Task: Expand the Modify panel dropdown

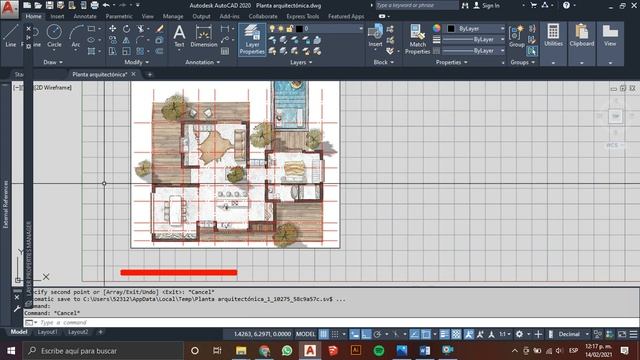Action: 137,62
